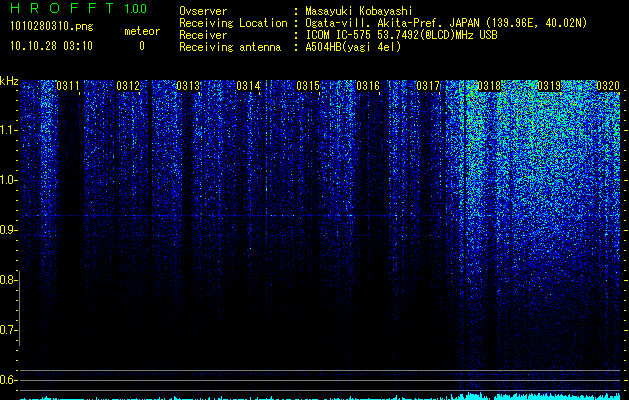Click the Ovserver label
This screenshot has width=629, height=400.
tap(203, 11)
